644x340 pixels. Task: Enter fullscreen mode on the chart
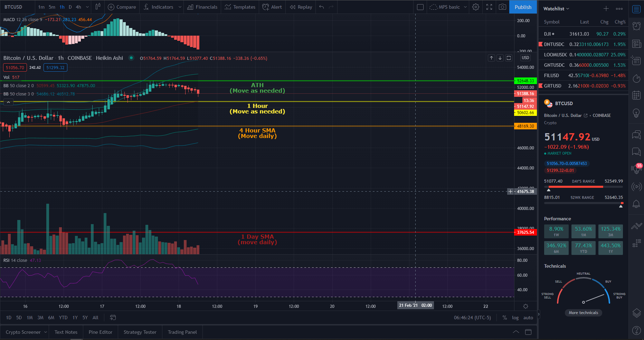(489, 7)
